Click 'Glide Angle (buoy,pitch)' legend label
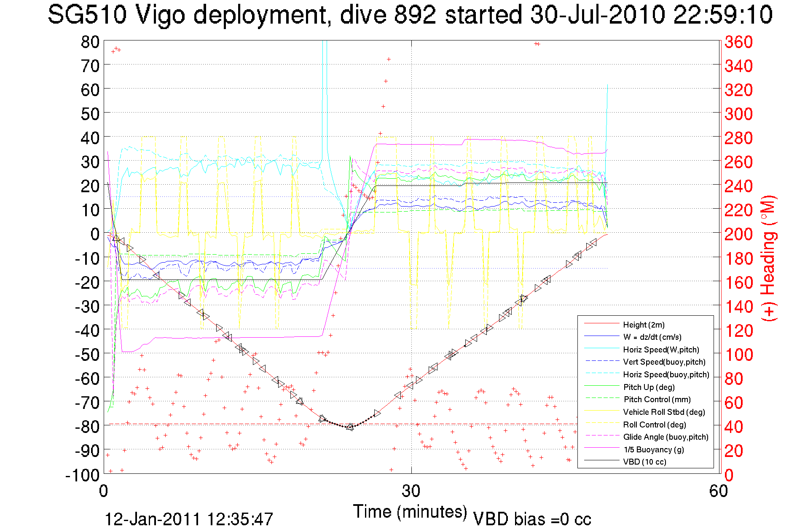This screenshot has width=797, height=532. click(666, 437)
